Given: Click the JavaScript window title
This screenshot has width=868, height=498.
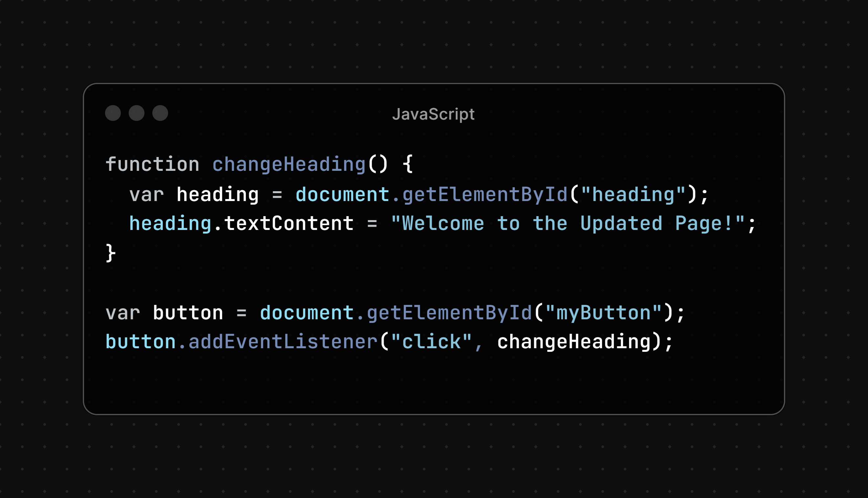Looking at the screenshot, I should click(433, 114).
